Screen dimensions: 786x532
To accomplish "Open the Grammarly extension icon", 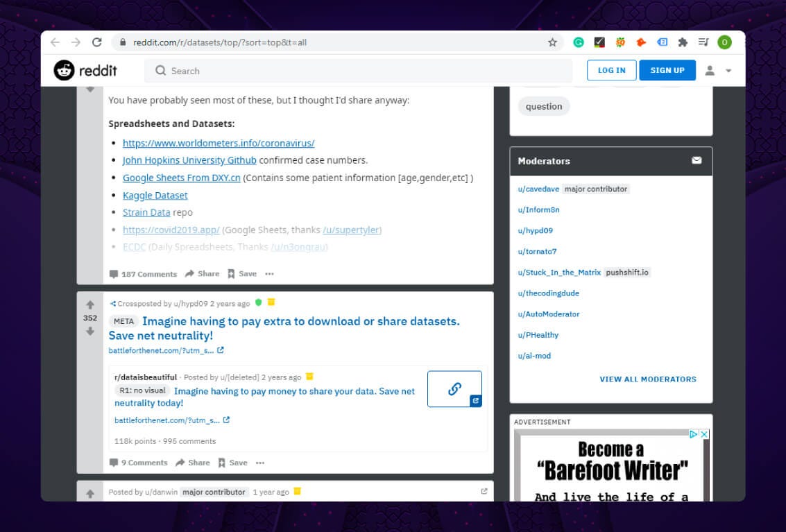I will [x=579, y=42].
